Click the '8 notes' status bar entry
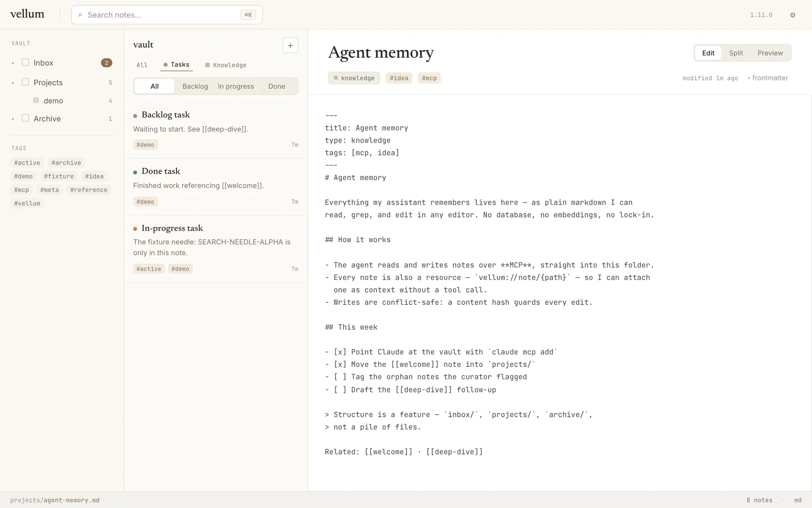The height and width of the screenshot is (508, 812). coord(759,500)
